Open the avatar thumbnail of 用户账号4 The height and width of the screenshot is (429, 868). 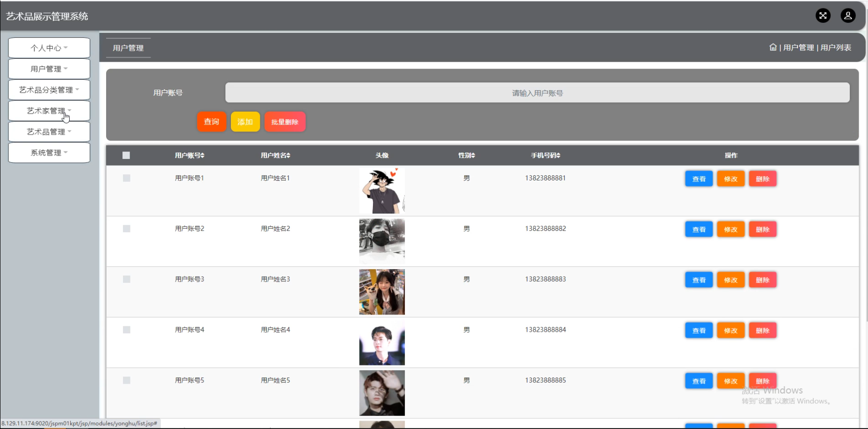(x=382, y=342)
